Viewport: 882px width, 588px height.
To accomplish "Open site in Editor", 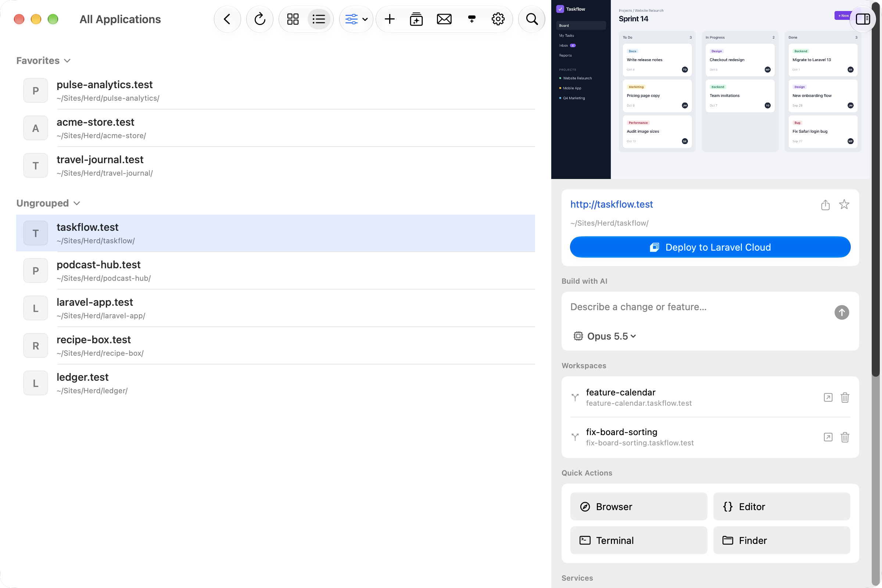I will tap(782, 507).
